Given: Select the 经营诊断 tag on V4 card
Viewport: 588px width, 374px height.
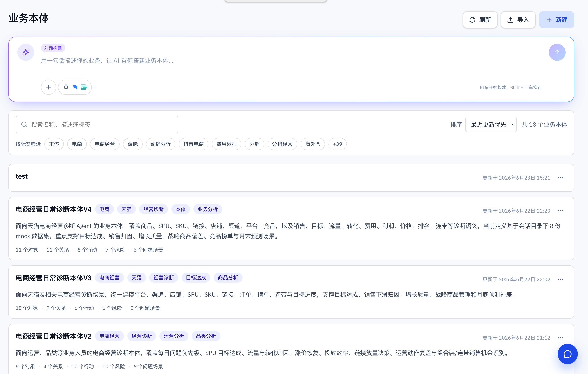Looking at the screenshot, I should (154, 209).
